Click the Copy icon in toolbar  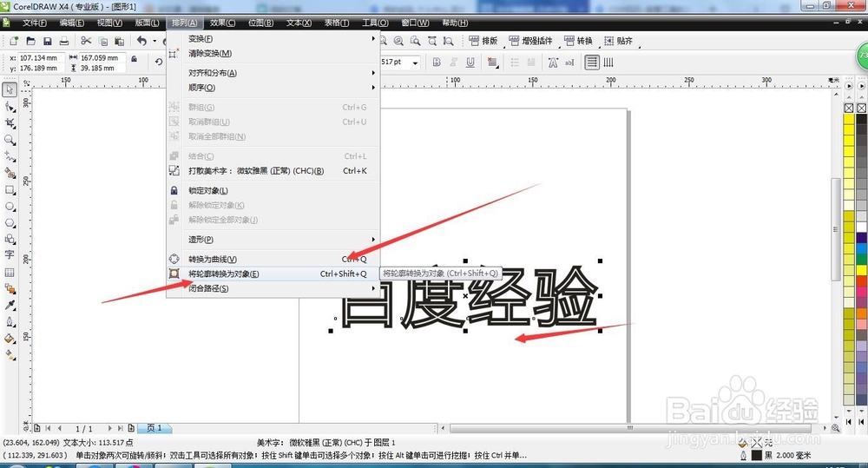click(x=103, y=41)
